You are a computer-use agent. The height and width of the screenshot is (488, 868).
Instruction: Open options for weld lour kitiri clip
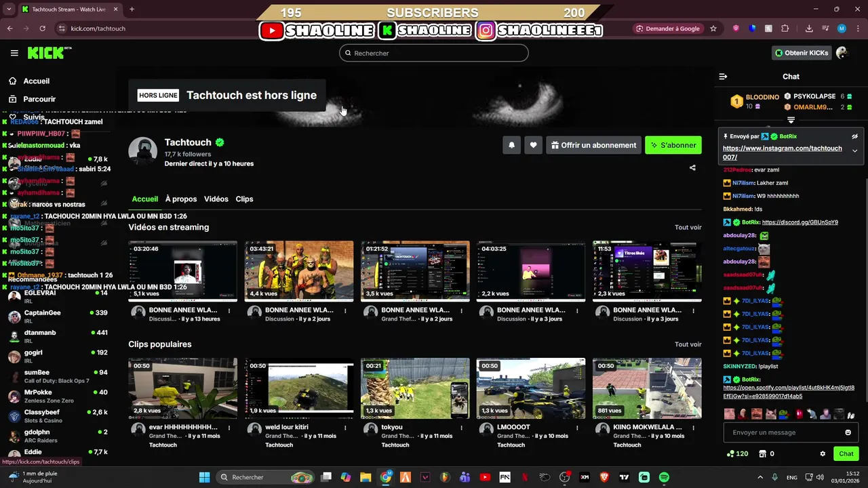(x=345, y=428)
